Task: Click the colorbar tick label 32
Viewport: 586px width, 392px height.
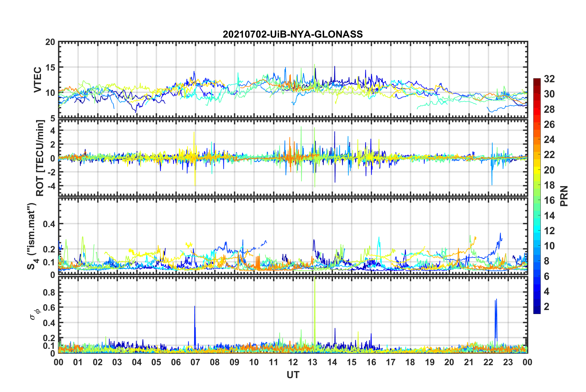Action: pos(549,79)
